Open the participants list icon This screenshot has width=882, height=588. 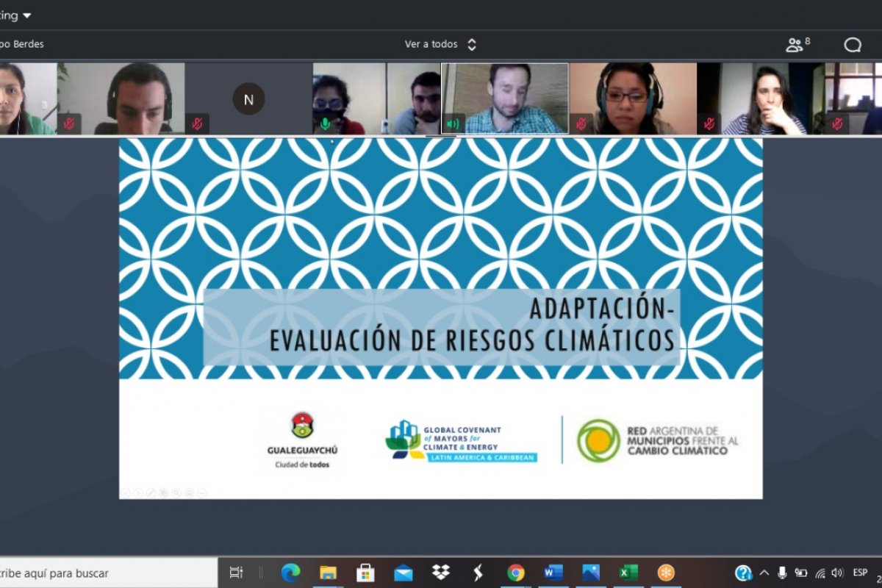tap(796, 45)
